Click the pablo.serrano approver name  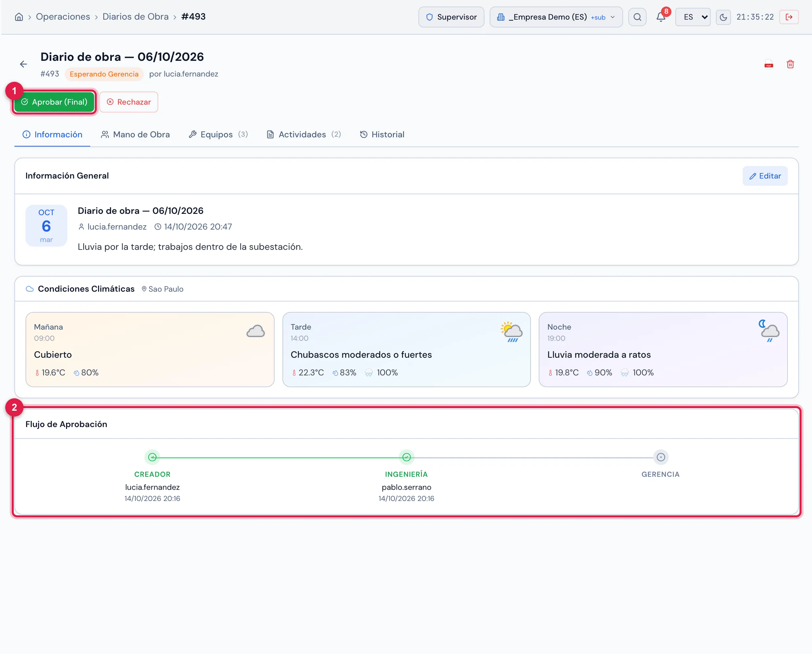(x=406, y=487)
